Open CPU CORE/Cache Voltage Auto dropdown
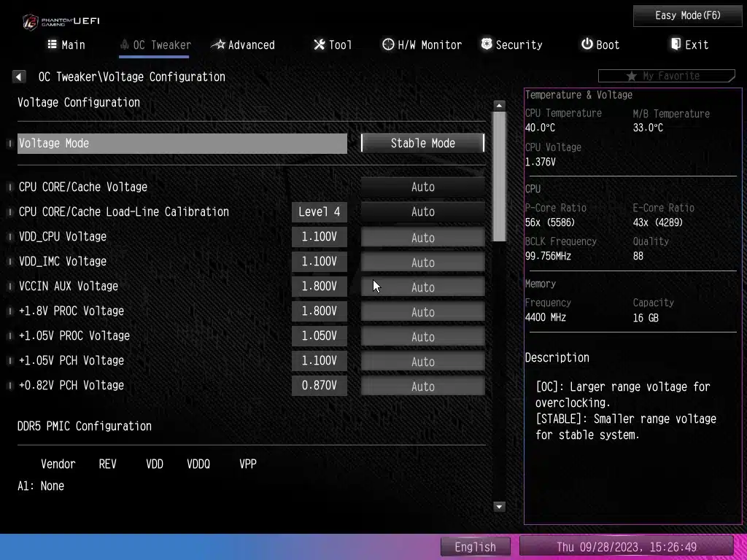 pyautogui.click(x=422, y=187)
